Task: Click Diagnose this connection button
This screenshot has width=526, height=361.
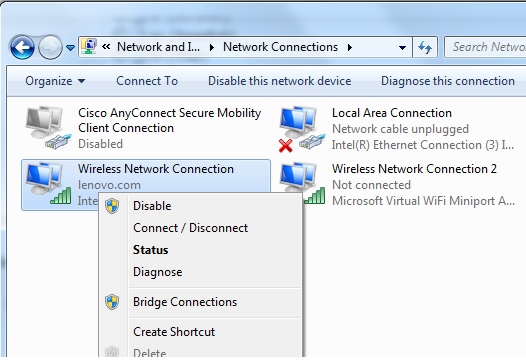Action: tap(448, 81)
